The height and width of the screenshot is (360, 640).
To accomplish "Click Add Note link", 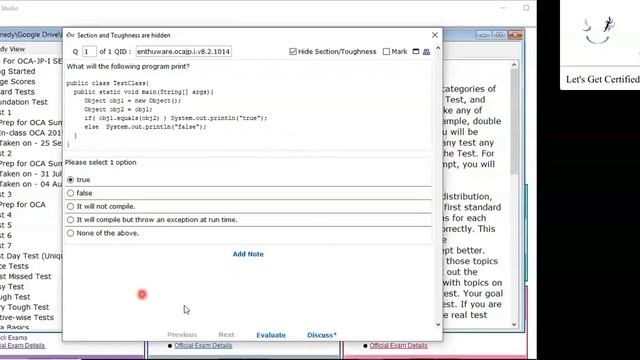I will point(248,254).
